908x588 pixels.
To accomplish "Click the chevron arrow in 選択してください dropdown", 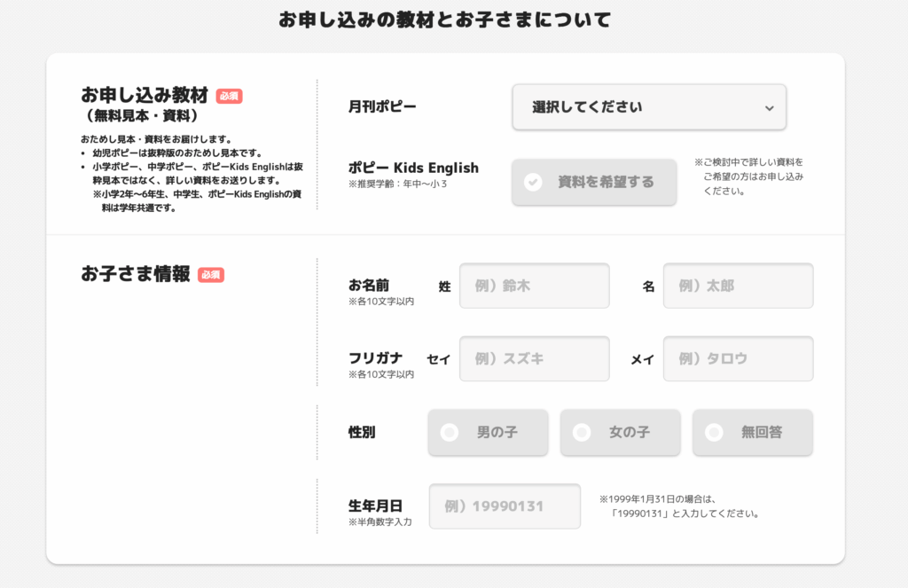I will pos(769,108).
